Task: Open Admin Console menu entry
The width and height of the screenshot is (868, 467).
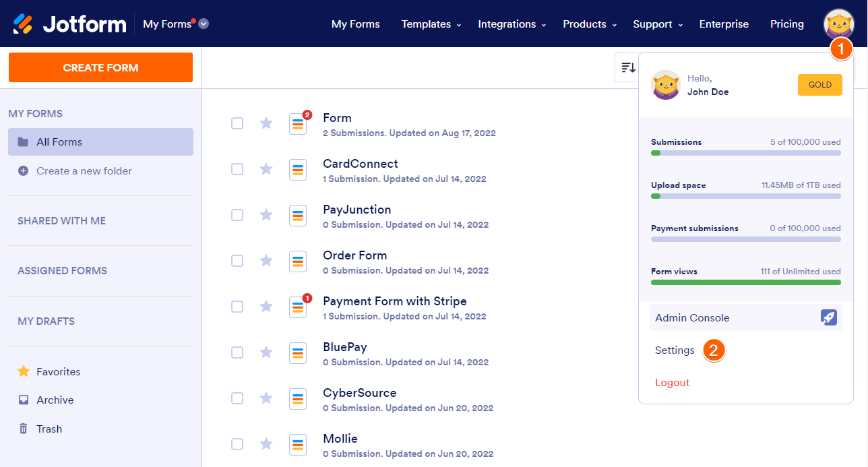Action: 746,317
